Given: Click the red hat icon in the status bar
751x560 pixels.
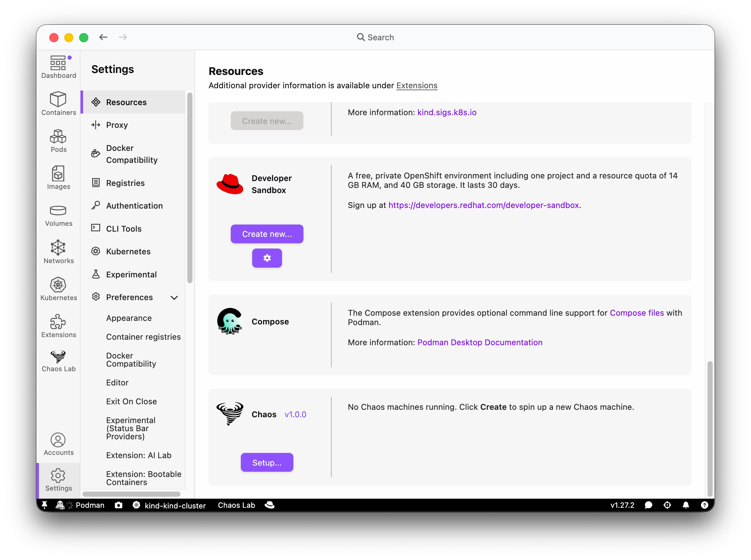Looking at the screenshot, I should click(x=269, y=505).
